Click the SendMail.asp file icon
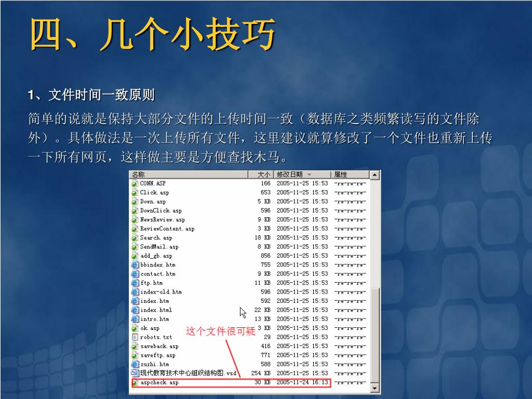The image size is (532, 399). [135, 247]
